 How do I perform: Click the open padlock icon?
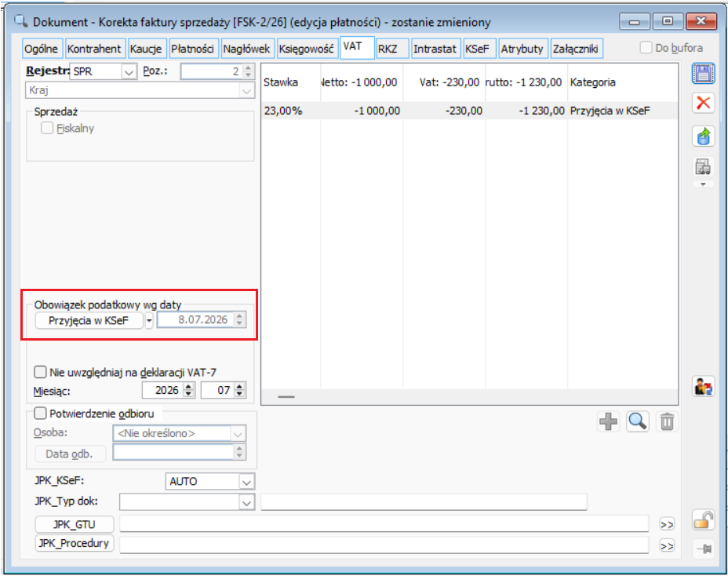[703, 520]
